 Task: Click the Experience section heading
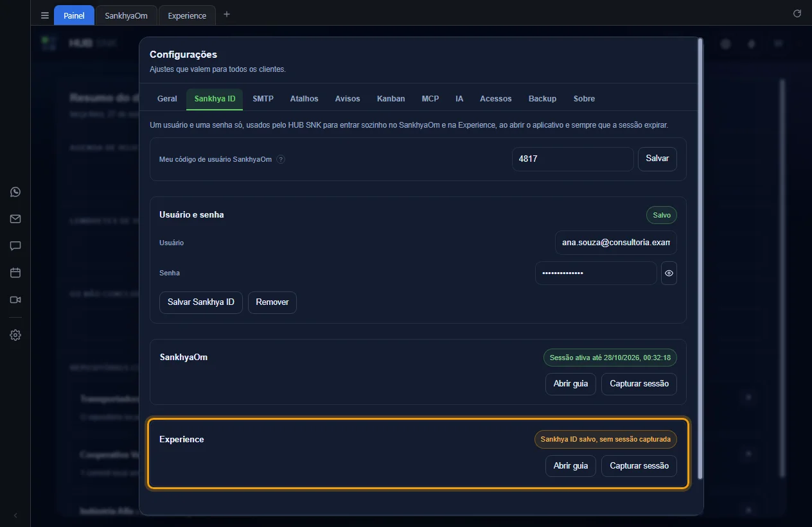point(182,440)
